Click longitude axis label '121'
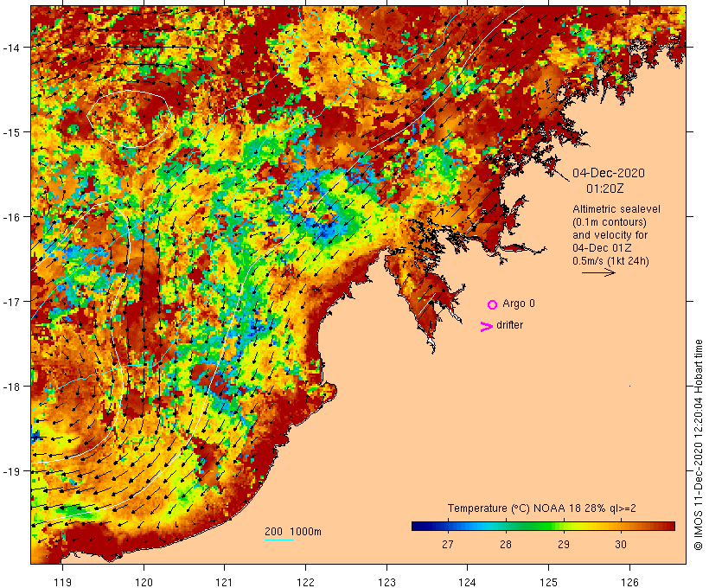 click(x=224, y=582)
